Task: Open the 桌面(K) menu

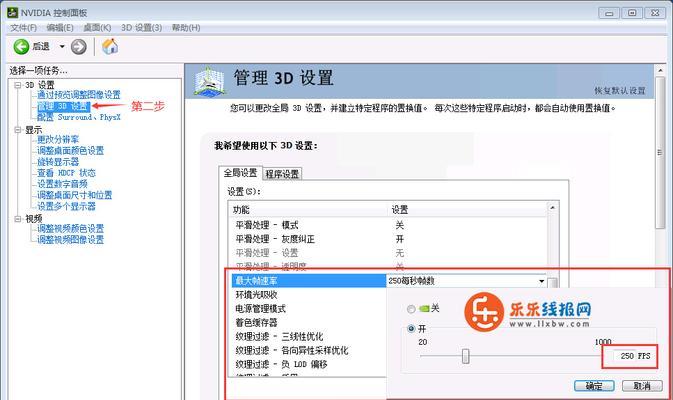Action: [97, 27]
